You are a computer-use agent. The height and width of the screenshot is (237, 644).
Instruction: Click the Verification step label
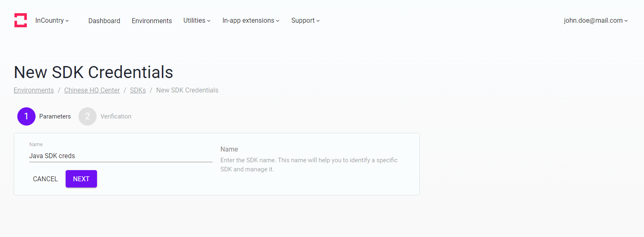click(116, 116)
